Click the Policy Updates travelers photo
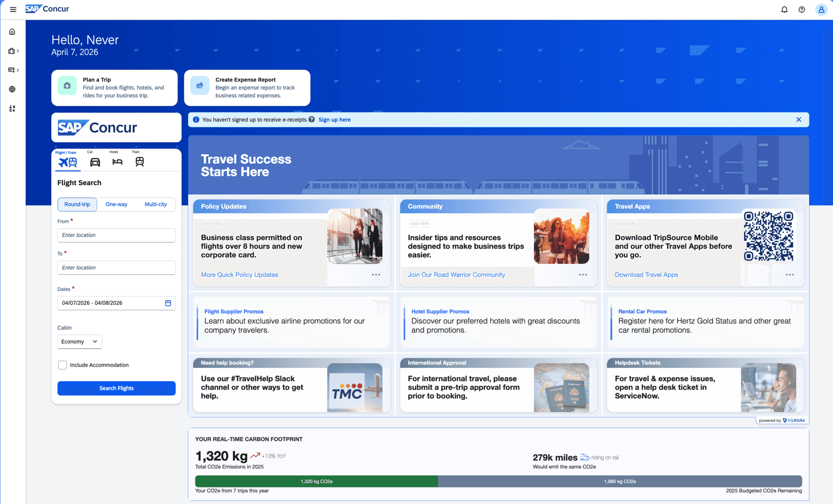Image resolution: width=833 pixels, height=504 pixels. click(355, 236)
